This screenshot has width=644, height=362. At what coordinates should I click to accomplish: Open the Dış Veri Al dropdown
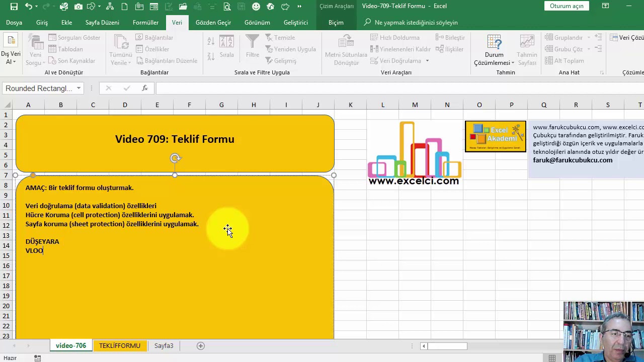point(11,50)
